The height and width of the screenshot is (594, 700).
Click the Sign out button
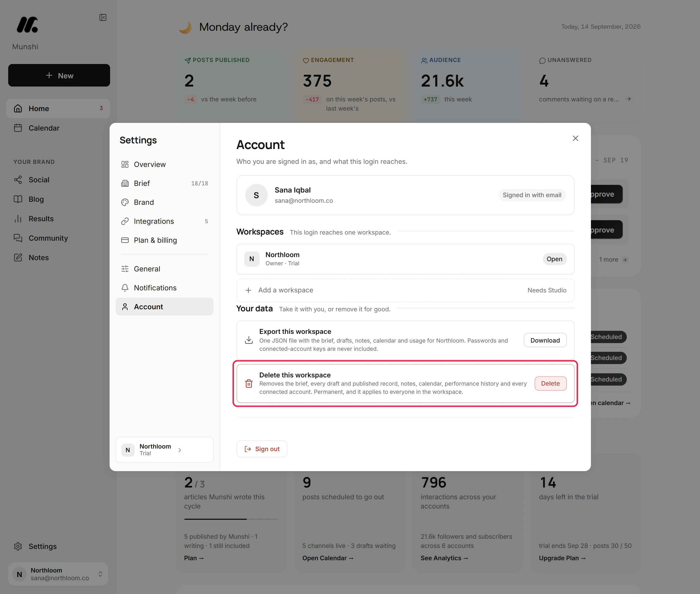point(262,449)
